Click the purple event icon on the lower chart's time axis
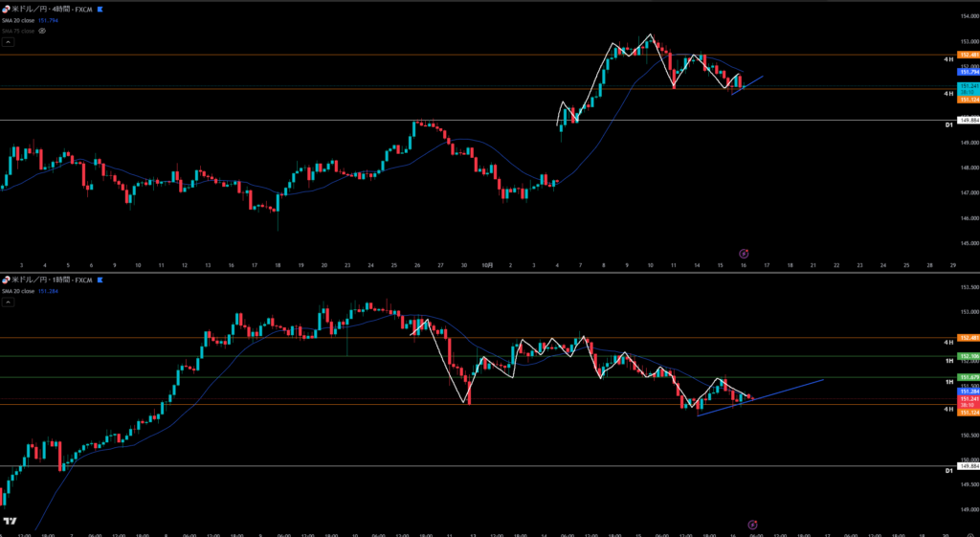 (753, 525)
